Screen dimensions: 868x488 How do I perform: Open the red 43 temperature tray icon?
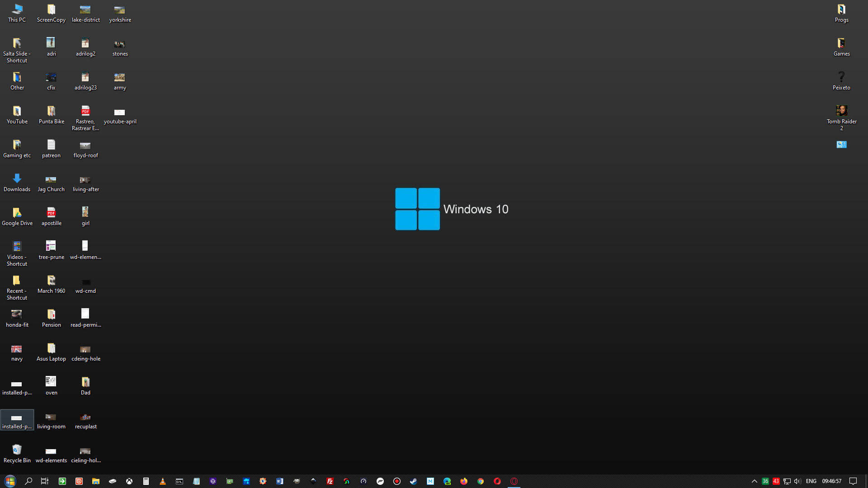tap(776, 481)
